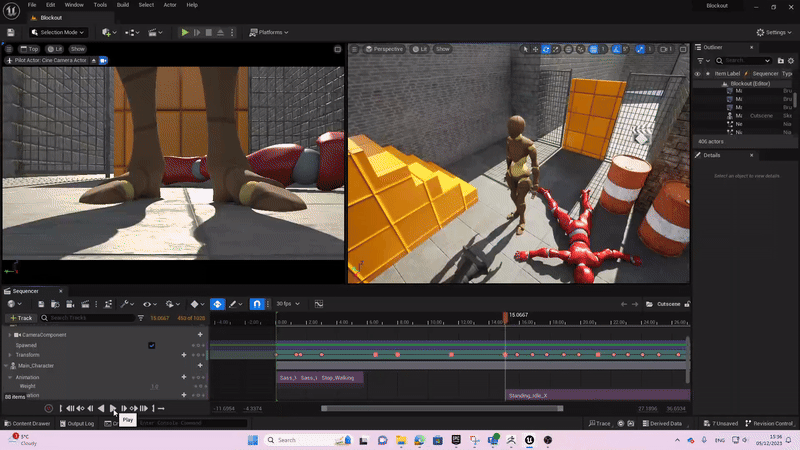Screen dimensions: 800x450
Task: Select the rotate transform gizmo icon
Action: tap(547, 49)
